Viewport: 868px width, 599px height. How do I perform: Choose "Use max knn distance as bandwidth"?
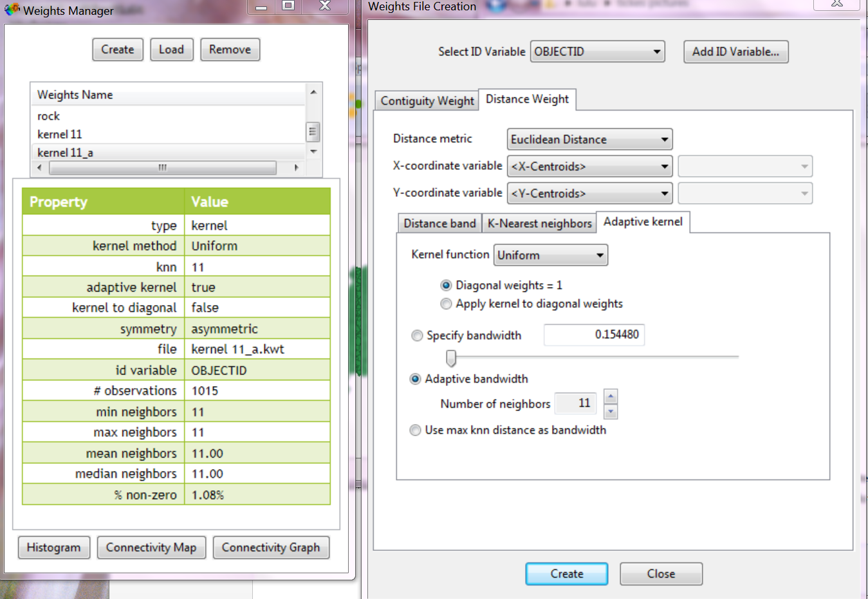(x=415, y=430)
